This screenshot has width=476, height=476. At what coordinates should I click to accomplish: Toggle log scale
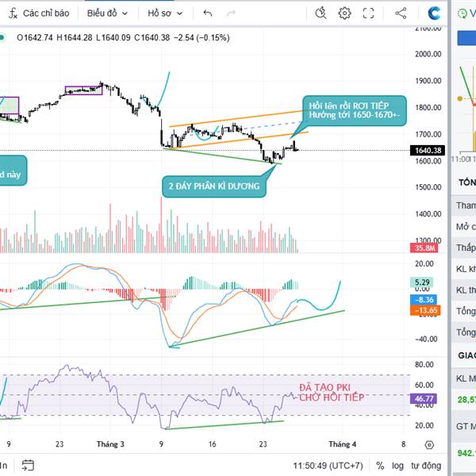(x=397, y=465)
